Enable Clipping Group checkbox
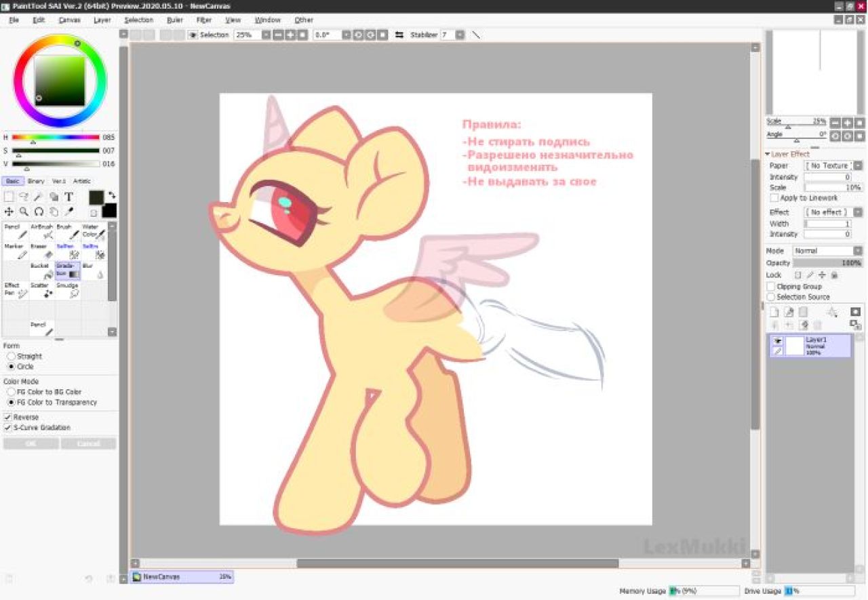 [770, 287]
